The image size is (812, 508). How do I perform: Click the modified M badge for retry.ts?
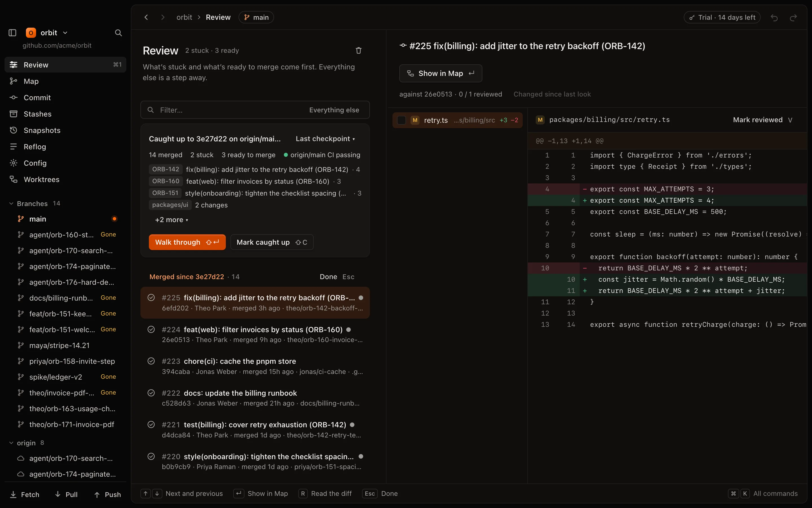coord(415,120)
